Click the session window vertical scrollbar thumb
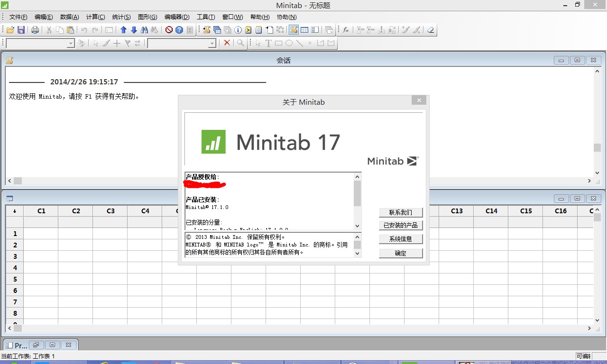This screenshot has height=364, width=607. (598, 147)
